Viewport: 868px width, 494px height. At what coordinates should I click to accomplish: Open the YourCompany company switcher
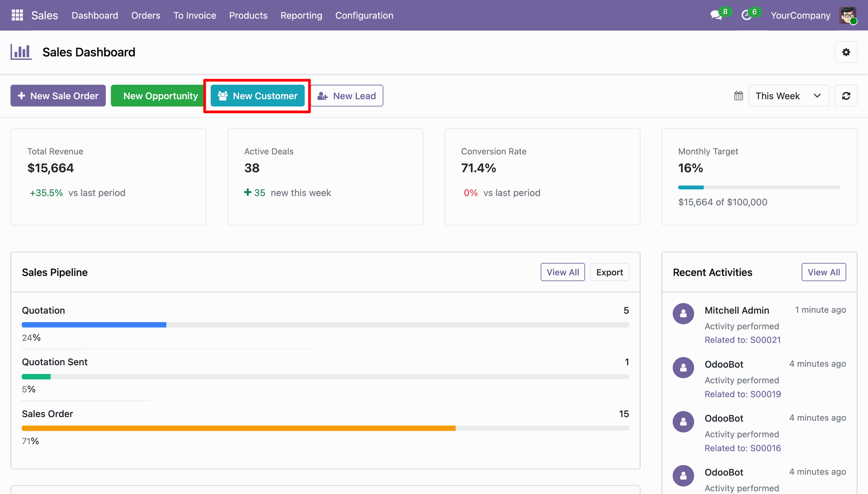click(x=800, y=15)
